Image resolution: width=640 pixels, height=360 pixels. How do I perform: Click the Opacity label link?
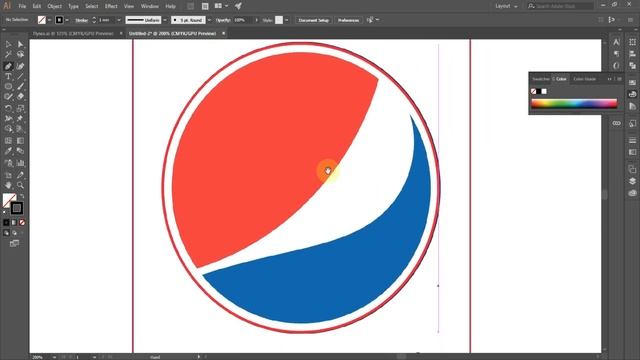point(223,20)
